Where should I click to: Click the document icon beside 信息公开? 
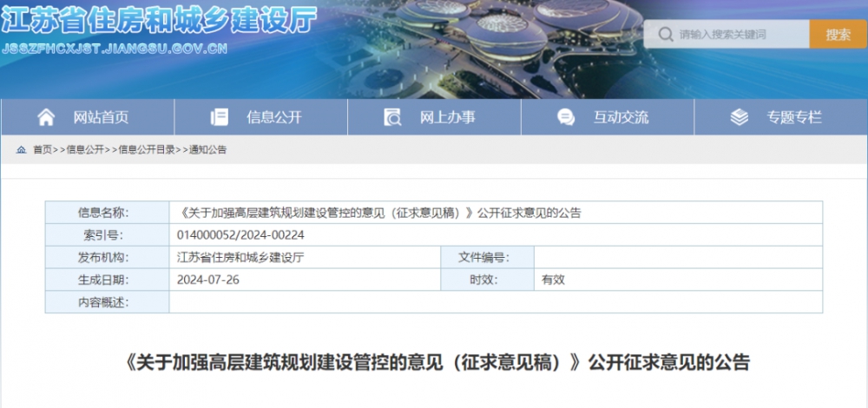tap(220, 117)
